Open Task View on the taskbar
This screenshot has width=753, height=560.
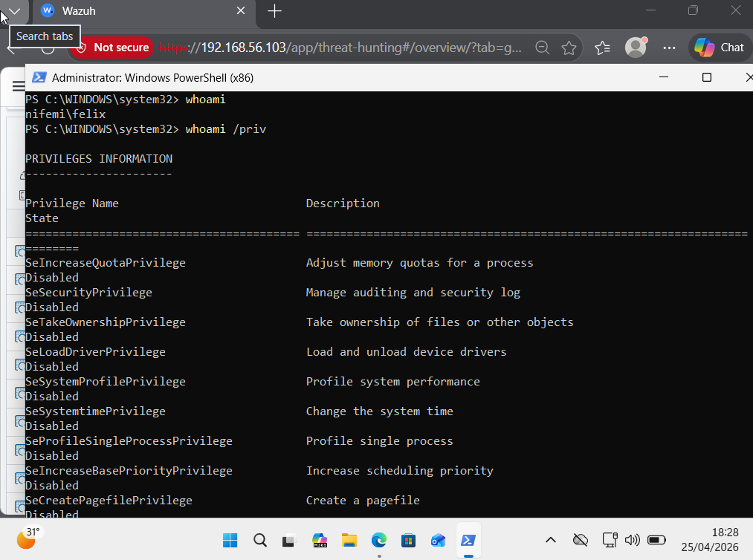[289, 541]
